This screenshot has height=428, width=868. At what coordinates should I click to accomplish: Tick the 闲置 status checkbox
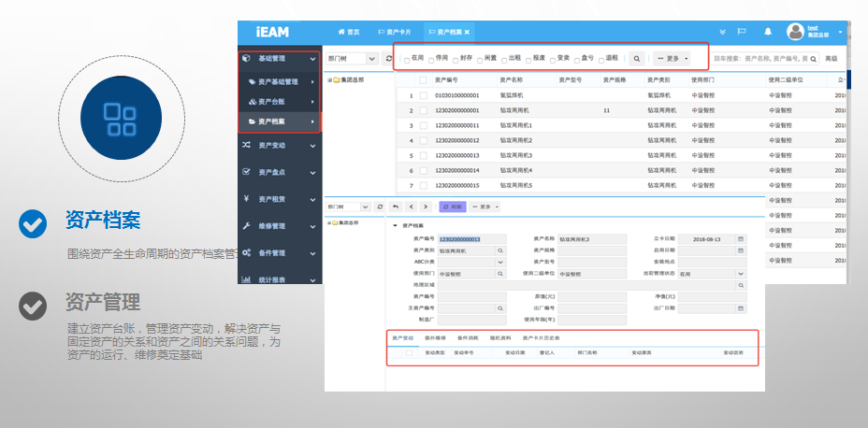pos(480,59)
